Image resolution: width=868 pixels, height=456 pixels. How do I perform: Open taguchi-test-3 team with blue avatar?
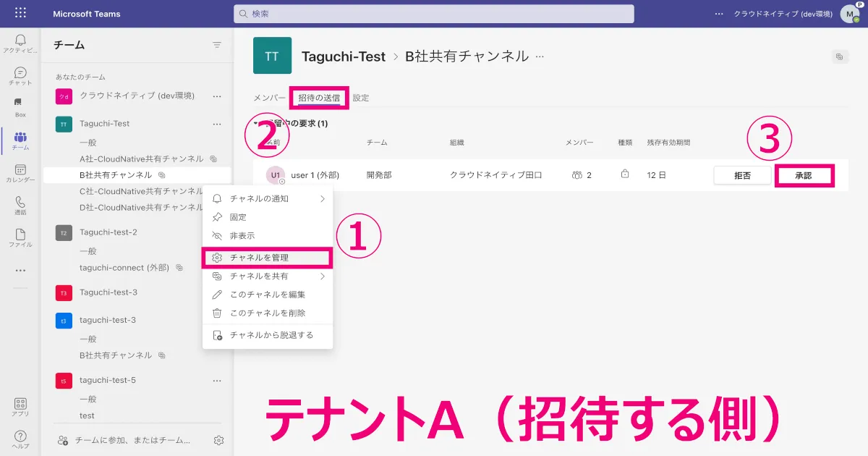(108, 320)
